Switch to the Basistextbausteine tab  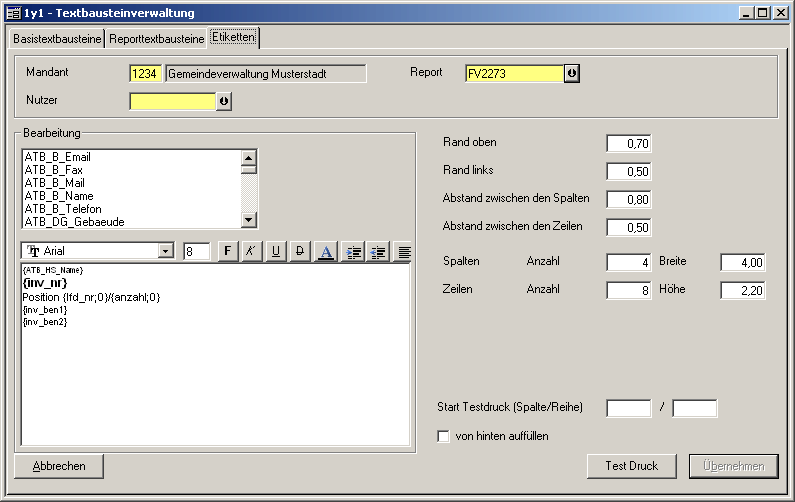coord(57,39)
